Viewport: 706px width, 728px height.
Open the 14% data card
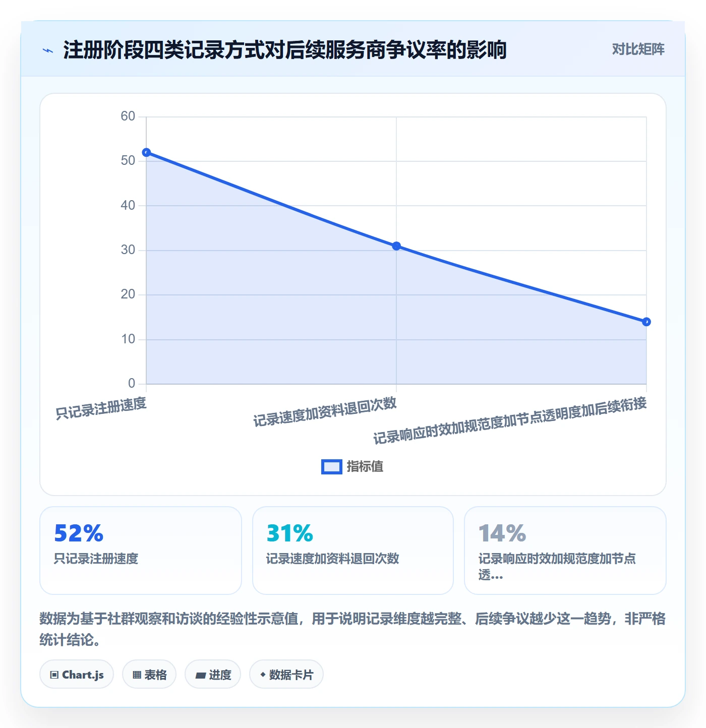pyautogui.click(x=565, y=551)
